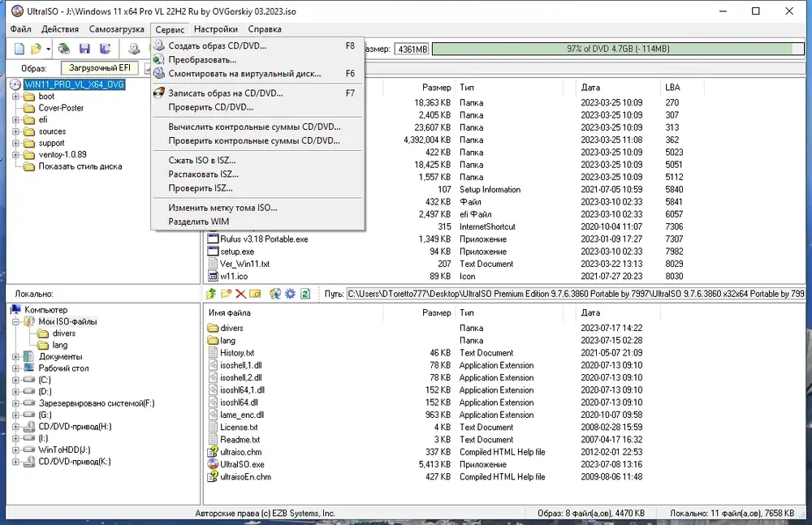Viewport: 812px width, 525px height.
Task: Click the Up folder icon in local toolbar
Action: coord(211,294)
